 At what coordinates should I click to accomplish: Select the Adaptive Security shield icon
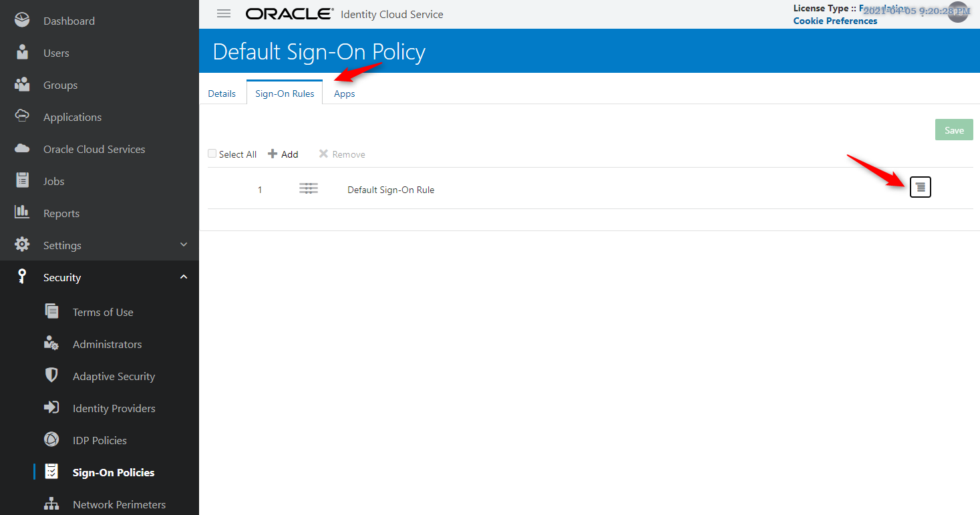(x=51, y=375)
